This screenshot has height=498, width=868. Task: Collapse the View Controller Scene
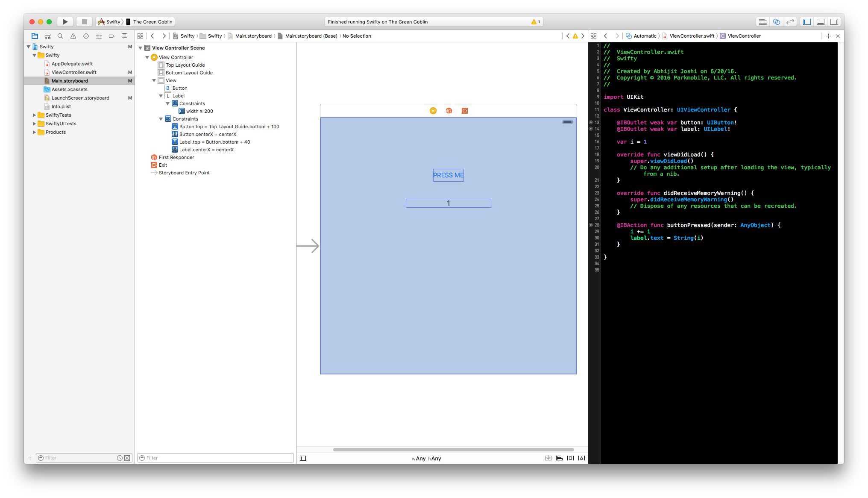(x=141, y=48)
